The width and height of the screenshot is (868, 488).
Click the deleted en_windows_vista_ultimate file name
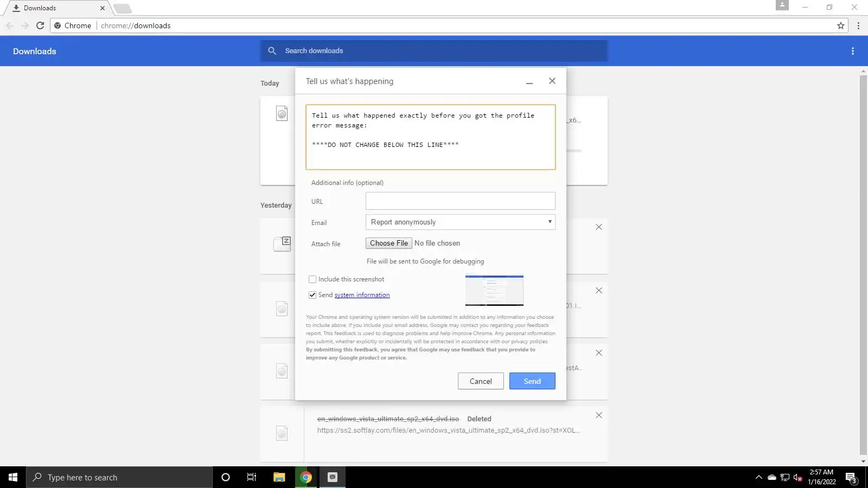coord(388,419)
